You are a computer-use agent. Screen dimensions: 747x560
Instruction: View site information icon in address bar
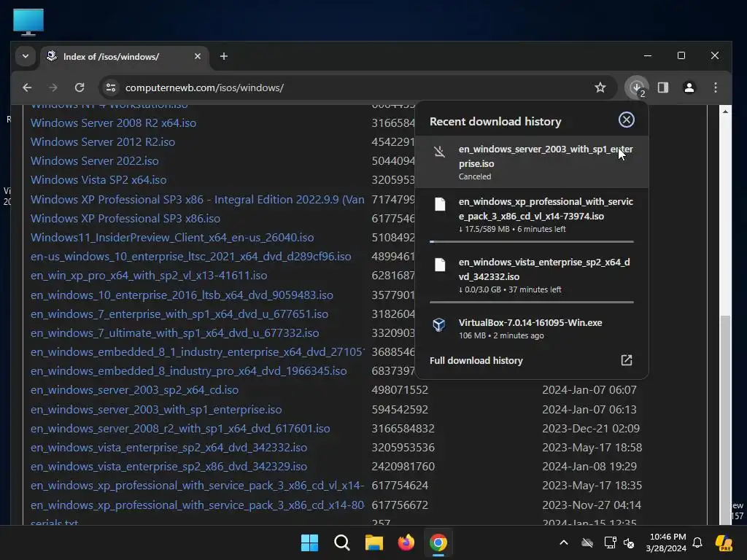coord(111,87)
